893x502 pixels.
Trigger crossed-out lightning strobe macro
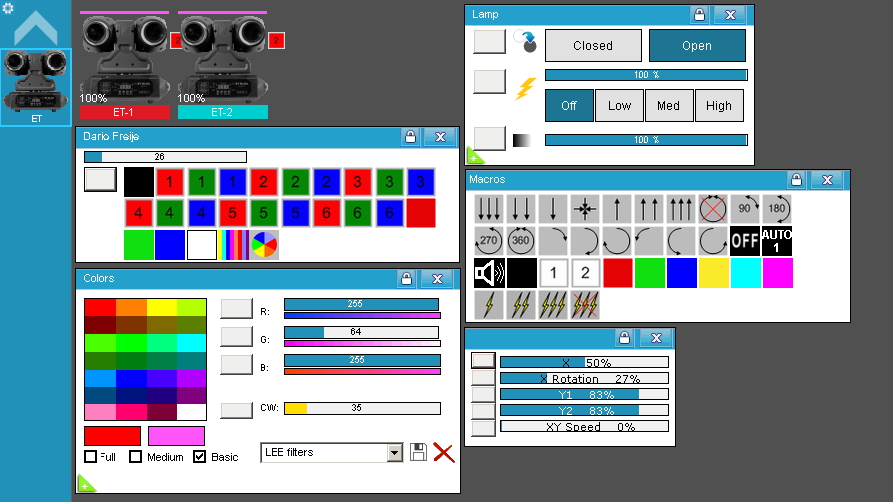(585, 305)
